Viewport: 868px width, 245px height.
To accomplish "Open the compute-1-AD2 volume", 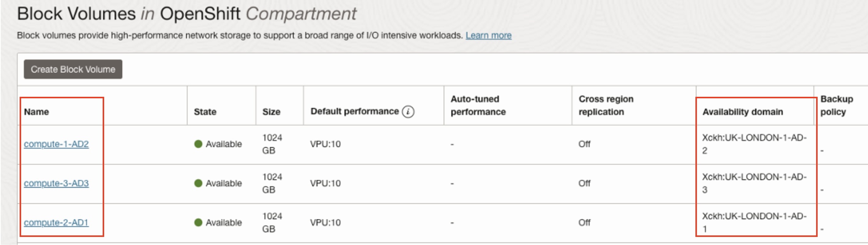I will tap(56, 144).
